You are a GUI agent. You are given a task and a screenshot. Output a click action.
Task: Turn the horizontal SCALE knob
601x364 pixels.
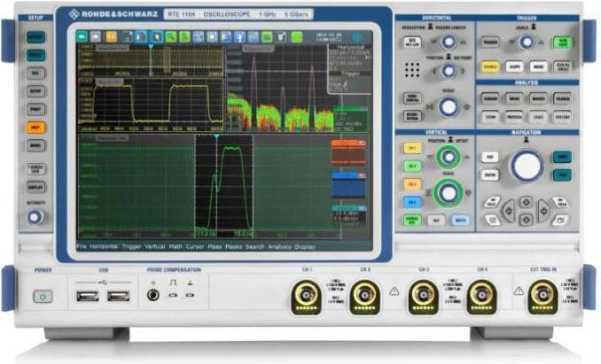pos(449,107)
